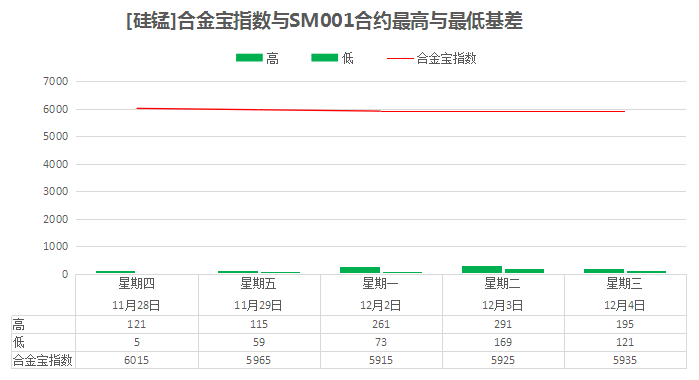The image size is (699, 380).
Task: Click the low value 5
Action: point(137,342)
